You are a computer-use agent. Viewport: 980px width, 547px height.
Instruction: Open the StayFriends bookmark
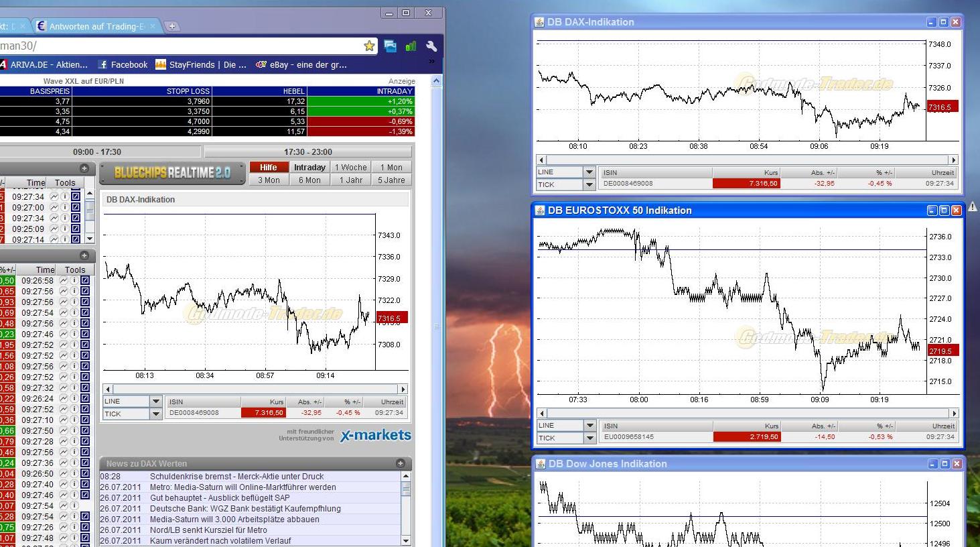click(x=201, y=65)
